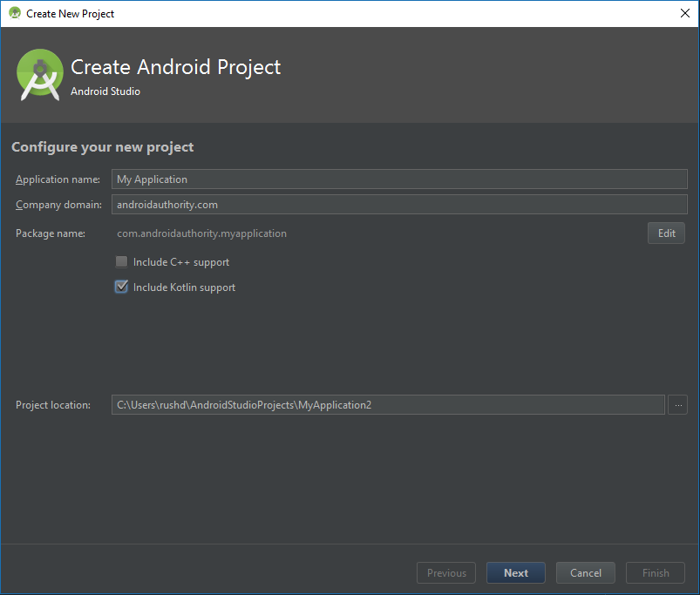This screenshot has height=595, width=700.
Task: Uncheck the Include Kotlin support checkbox
Action: (122, 287)
